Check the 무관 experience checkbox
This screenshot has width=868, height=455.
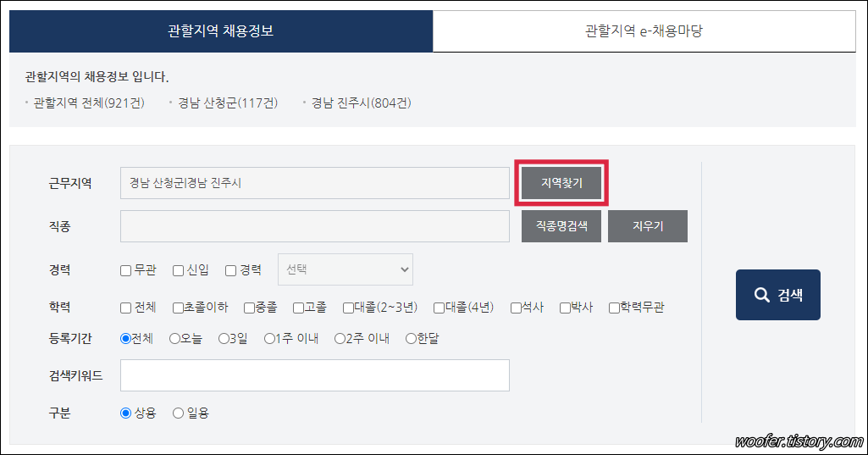pyautogui.click(x=125, y=270)
